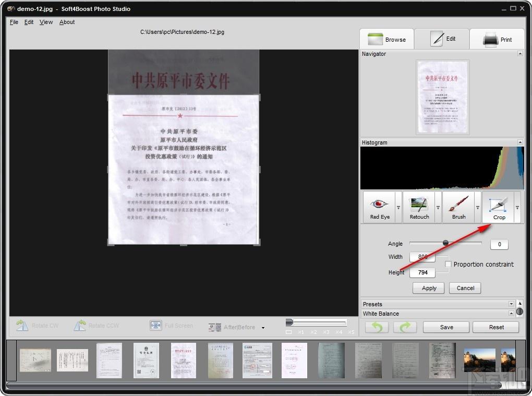Click the Angle slider handle

pyautogui.click(x=445, y=243)
